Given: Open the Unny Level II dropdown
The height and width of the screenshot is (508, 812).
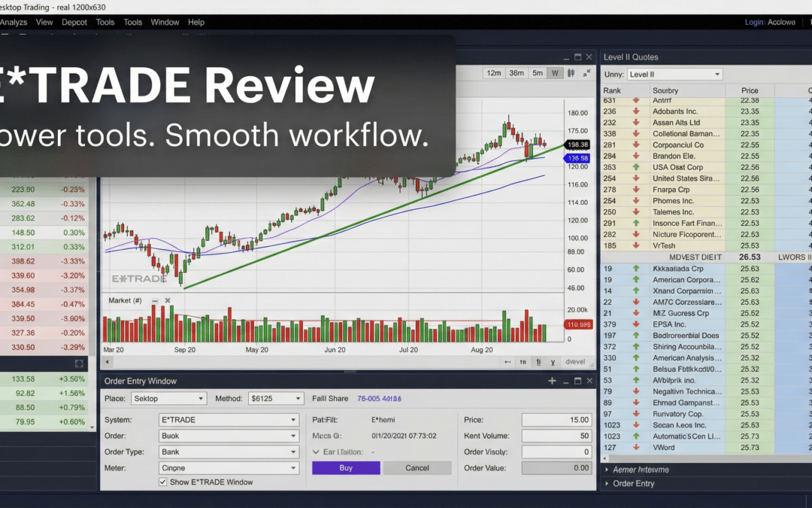Looking at the screenshot, I should pyautogui.click(x=674, y=74).
